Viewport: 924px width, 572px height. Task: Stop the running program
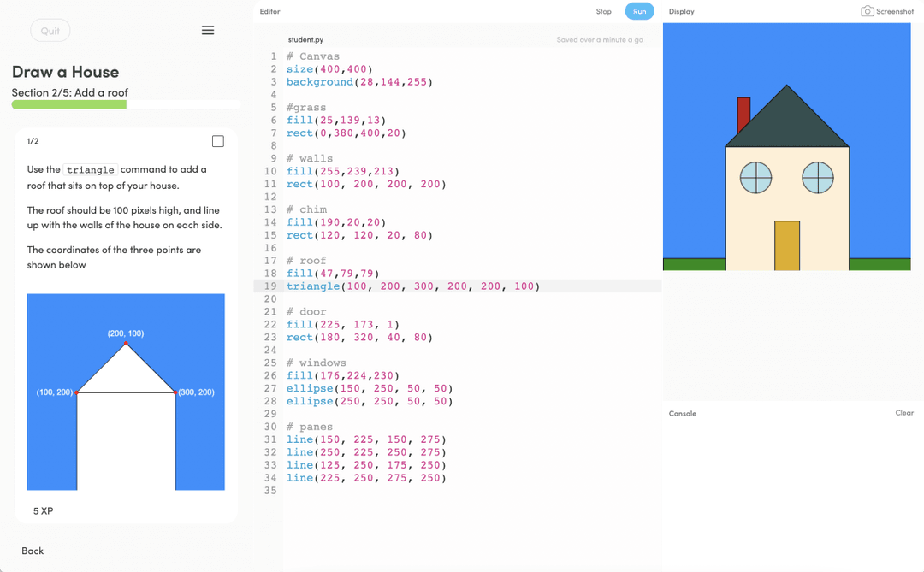point(603,11)
